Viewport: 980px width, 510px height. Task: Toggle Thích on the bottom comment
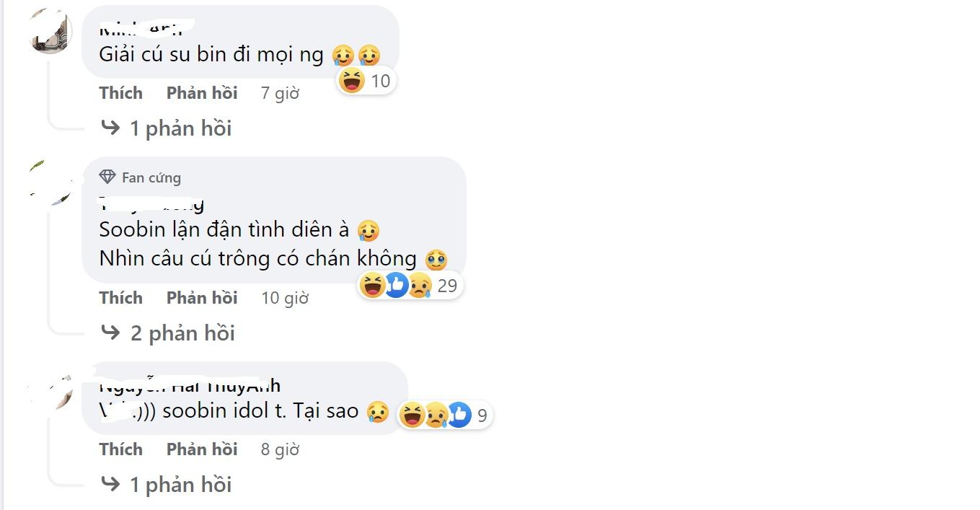click(x=120, y=449)
